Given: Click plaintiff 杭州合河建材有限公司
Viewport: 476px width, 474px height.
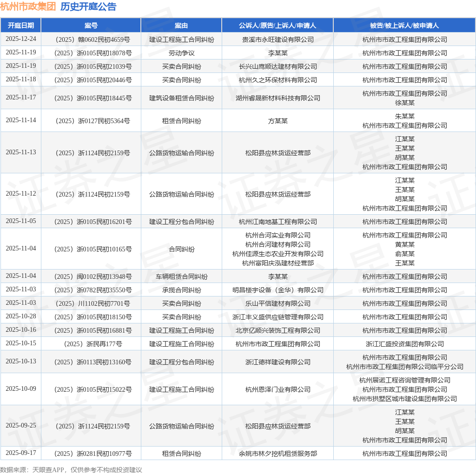Looking at the screenshot, I should tap(278, 244).
